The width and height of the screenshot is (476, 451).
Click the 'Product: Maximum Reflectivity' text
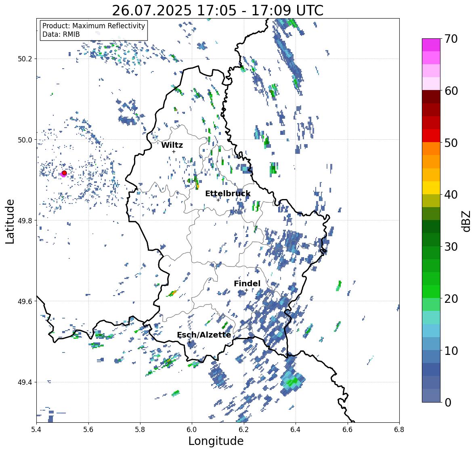[94, 26]
